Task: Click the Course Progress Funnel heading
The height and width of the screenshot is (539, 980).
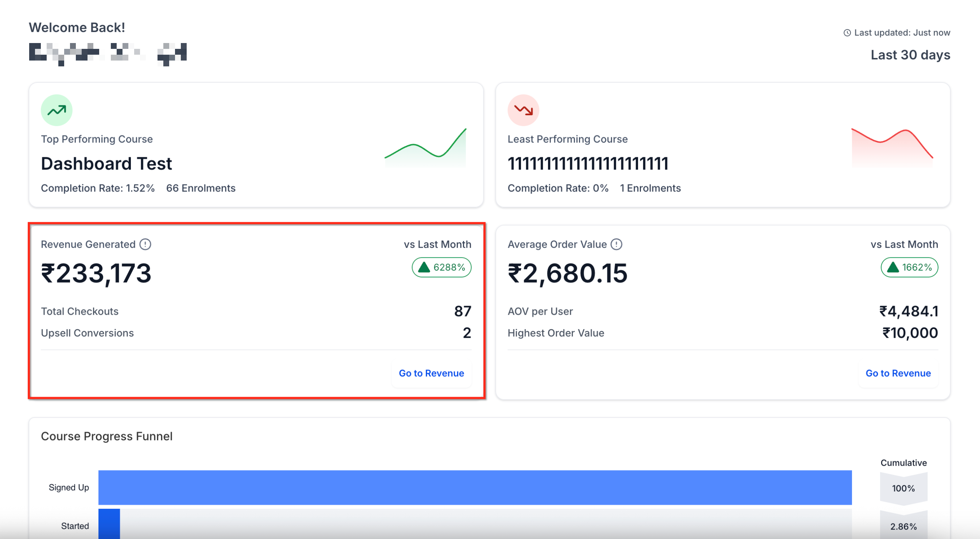Action: pyautogui.click(x=106, y=436)
